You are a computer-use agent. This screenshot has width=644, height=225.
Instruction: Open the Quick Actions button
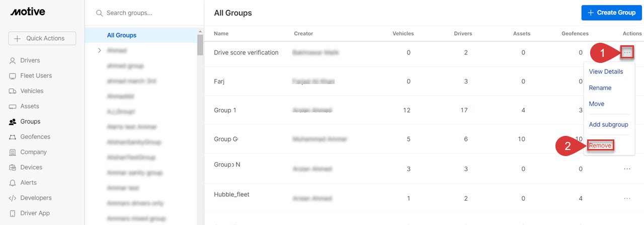click(x=42, y=38)
